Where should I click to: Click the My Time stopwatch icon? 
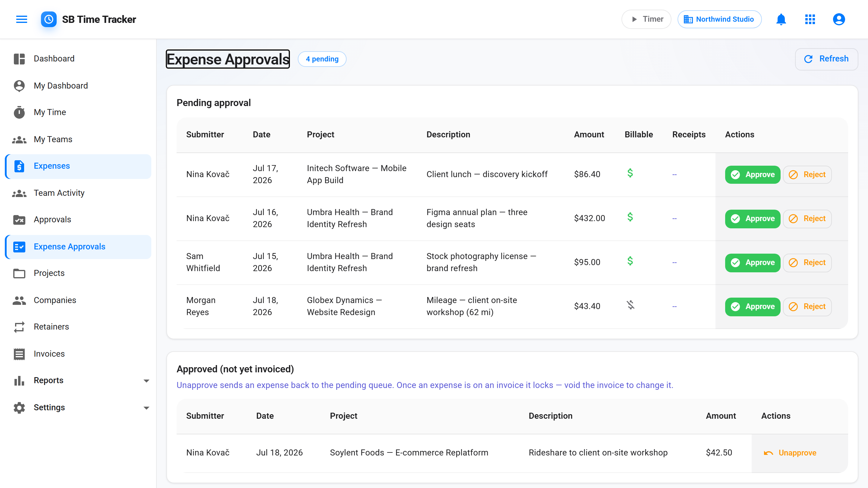pos(19,112)
